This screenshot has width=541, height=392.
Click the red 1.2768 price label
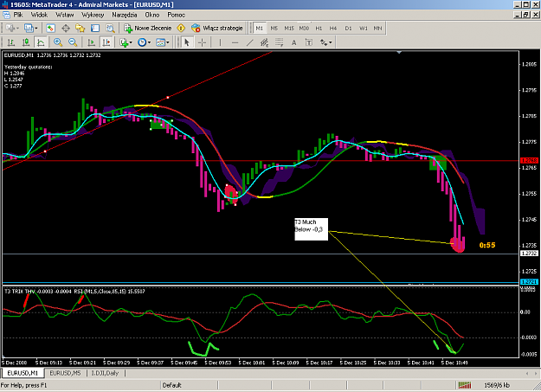(529, 160)
